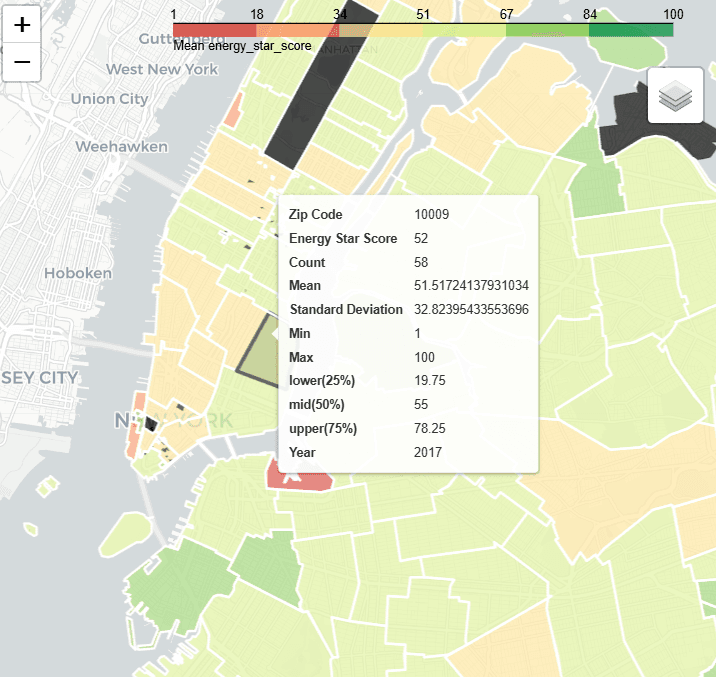Open the map layers control
716x677 pixels.
pos(675,95)
